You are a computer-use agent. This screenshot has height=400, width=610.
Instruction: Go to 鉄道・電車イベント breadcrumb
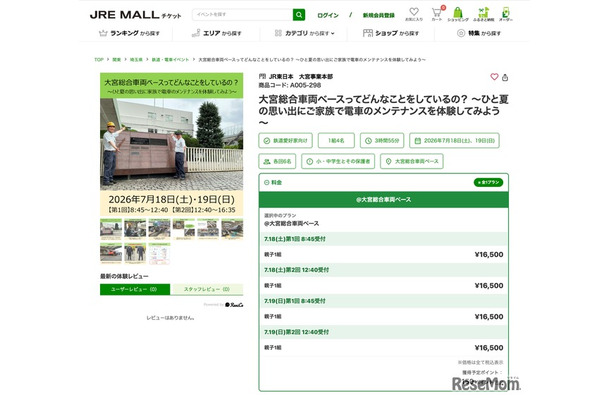click(x=170, y=60)
